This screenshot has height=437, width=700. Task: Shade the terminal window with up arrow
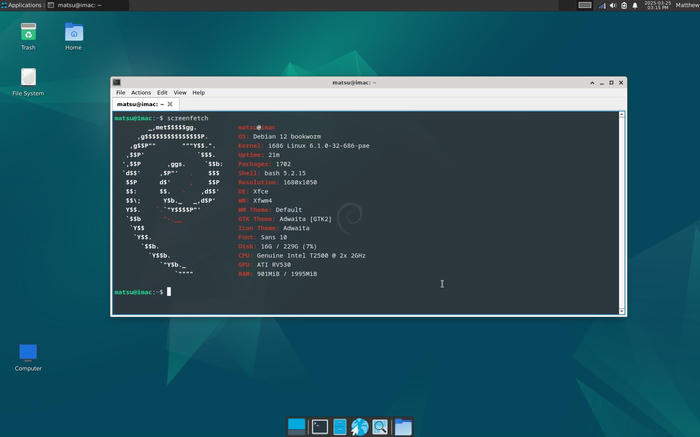click(592, 83)
